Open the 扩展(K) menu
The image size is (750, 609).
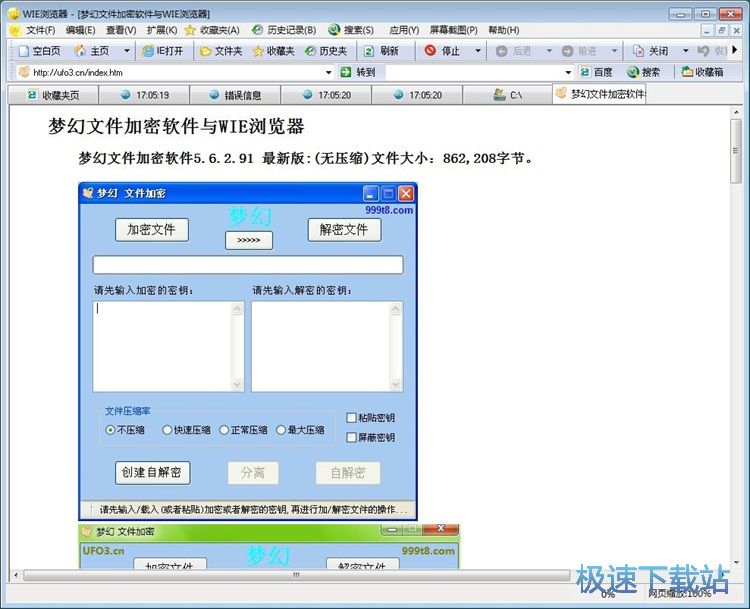pos(162,30)
